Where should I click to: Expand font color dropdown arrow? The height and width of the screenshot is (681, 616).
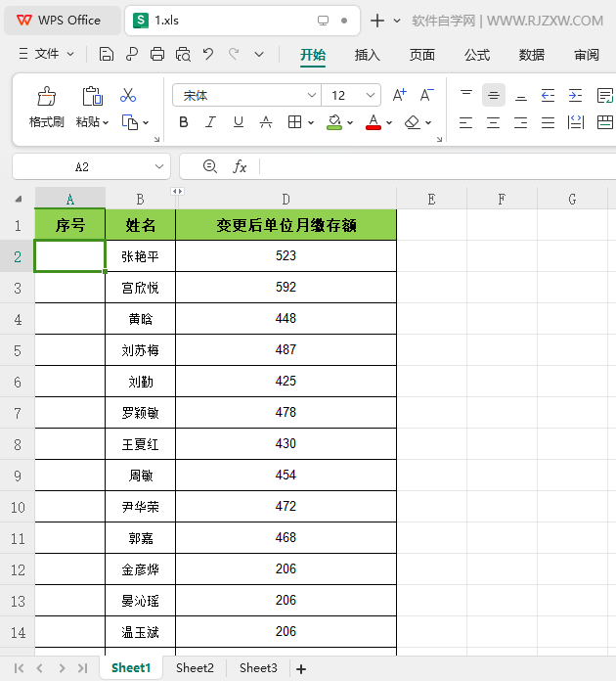pyautogui.click(x=389, y=123)
